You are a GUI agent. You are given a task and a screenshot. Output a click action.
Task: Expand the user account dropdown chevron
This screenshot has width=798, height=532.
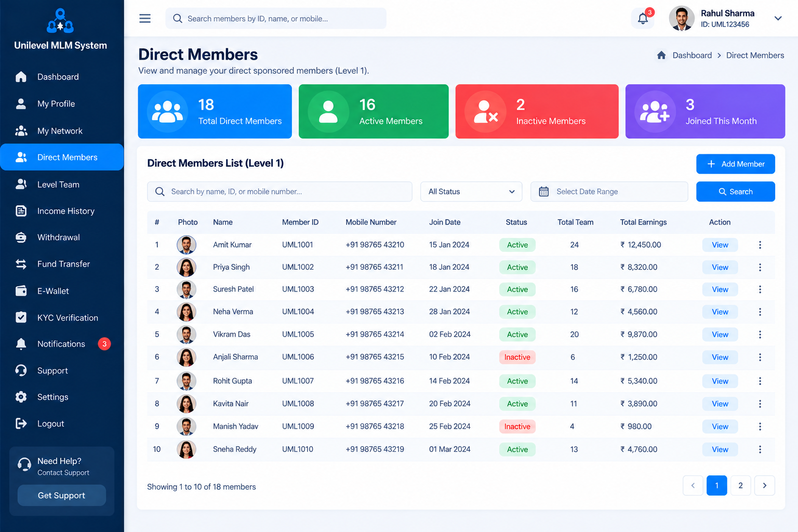778,19
